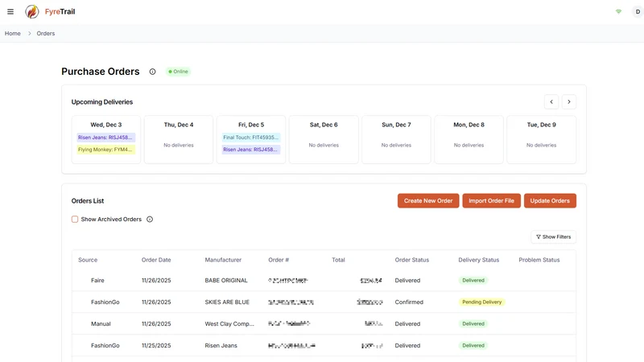Select the Sat, Dec 6 delivery card
The image size is (644, 362).
(324, 139)
